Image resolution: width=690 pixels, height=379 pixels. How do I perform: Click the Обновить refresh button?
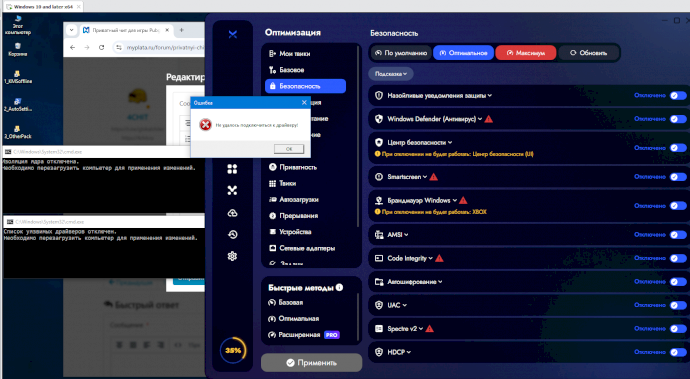[588, 53]
